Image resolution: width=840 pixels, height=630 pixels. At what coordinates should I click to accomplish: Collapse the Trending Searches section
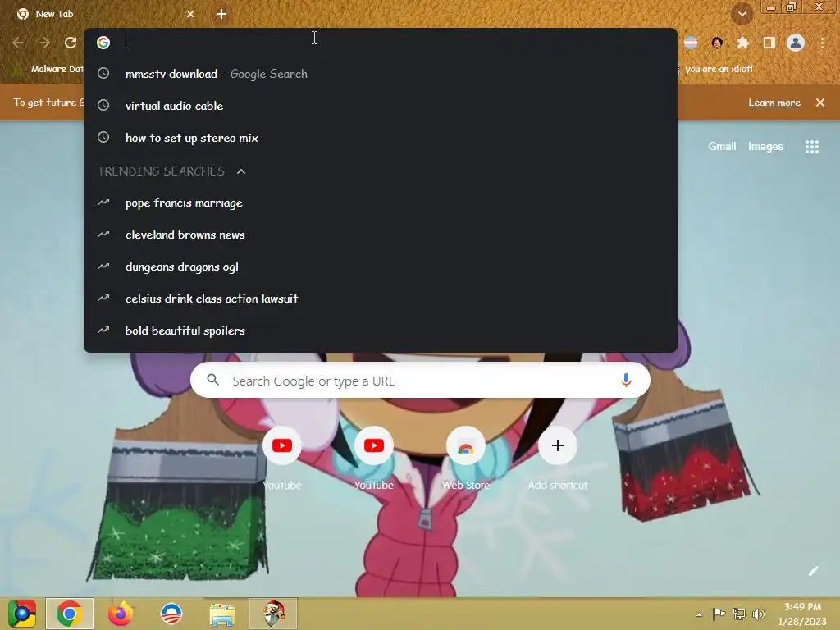[241, 171]
